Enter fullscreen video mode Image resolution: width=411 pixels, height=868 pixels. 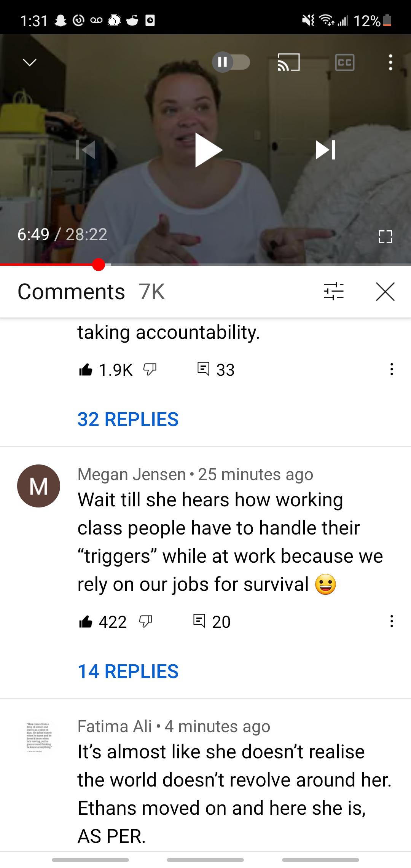click(x=385, y=237)
